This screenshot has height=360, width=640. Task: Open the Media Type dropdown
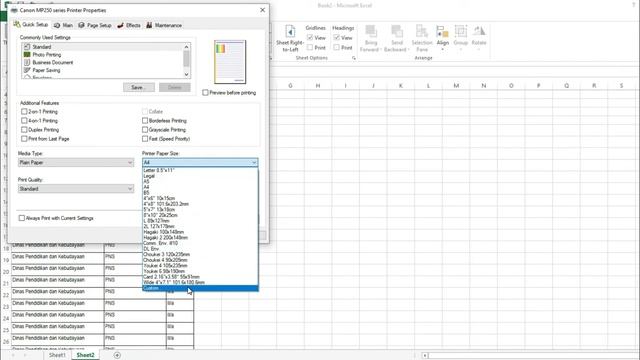(76, 162)
